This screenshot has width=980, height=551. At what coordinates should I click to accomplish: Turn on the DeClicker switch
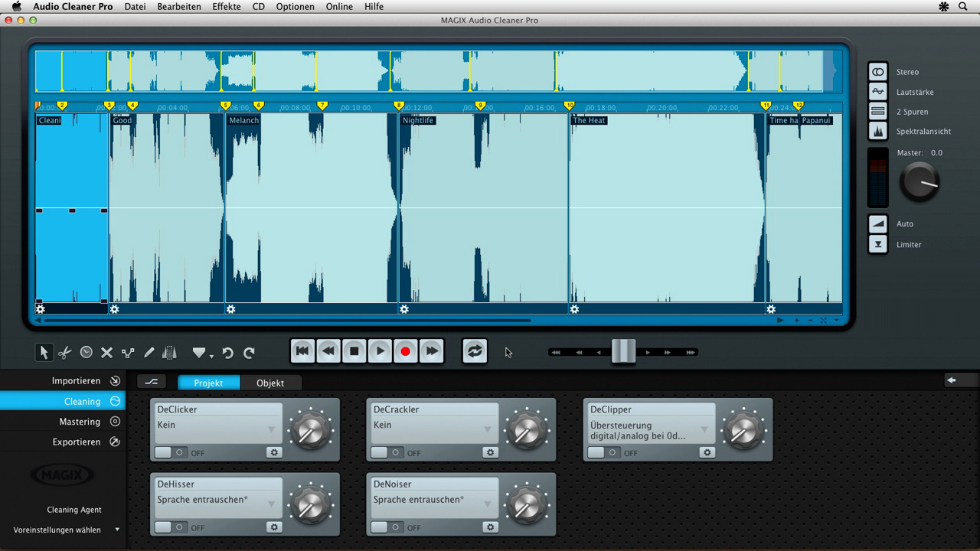[171, 452]
